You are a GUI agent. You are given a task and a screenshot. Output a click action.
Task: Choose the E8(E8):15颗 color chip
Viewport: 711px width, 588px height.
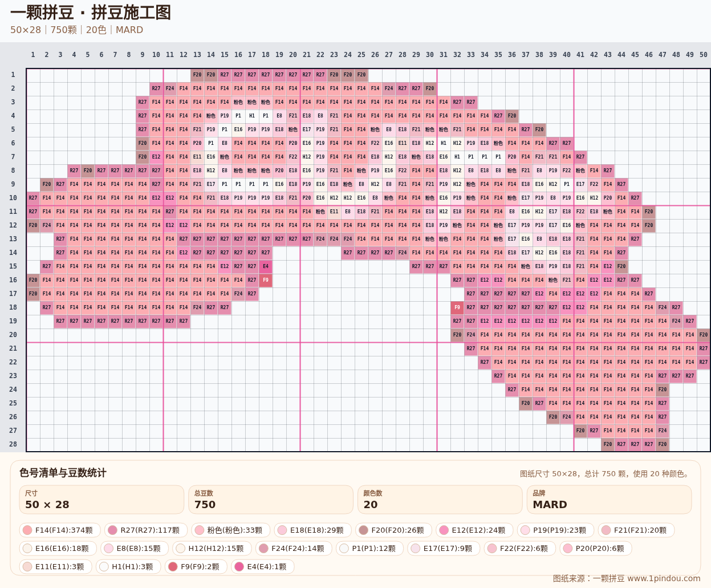[135, 549]
